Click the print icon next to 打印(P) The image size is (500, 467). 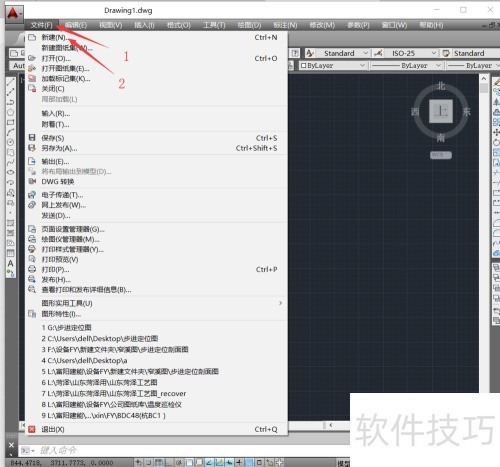(32, 269)
